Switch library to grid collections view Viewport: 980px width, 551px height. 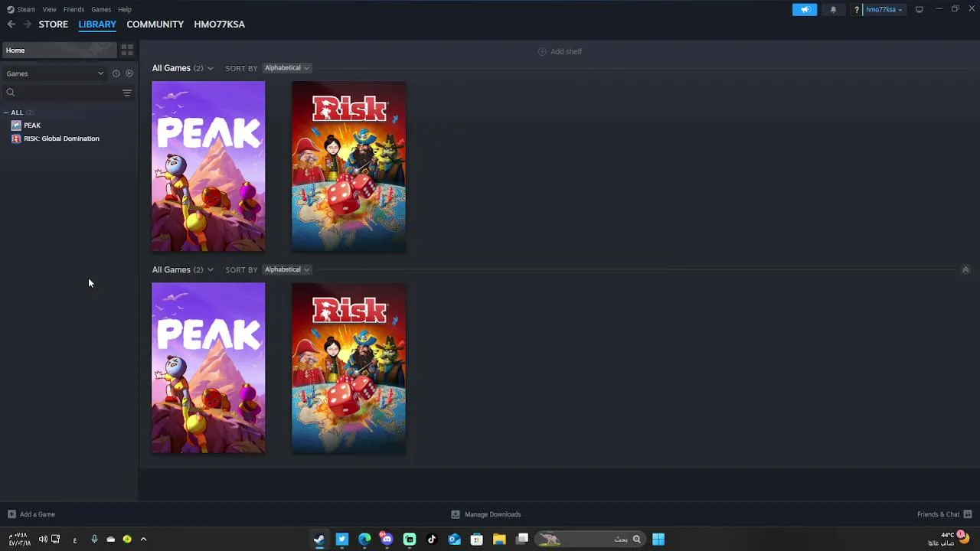click(127, 51)
